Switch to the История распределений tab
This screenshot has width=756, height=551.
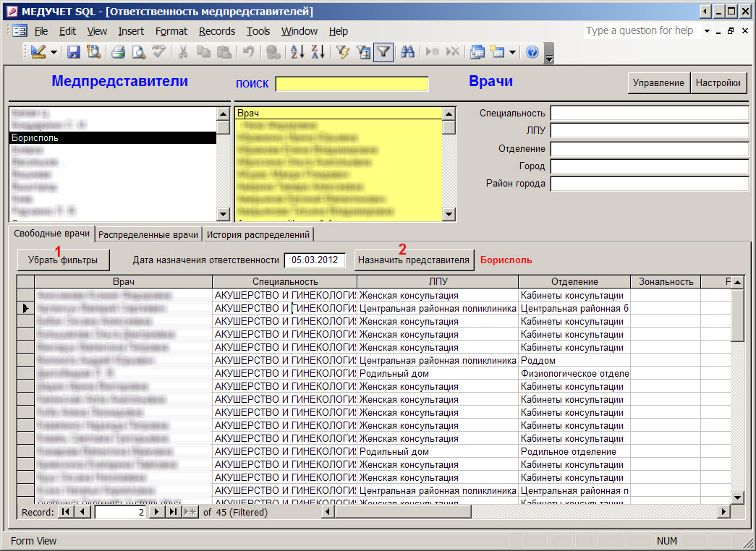tap(258, 235)
